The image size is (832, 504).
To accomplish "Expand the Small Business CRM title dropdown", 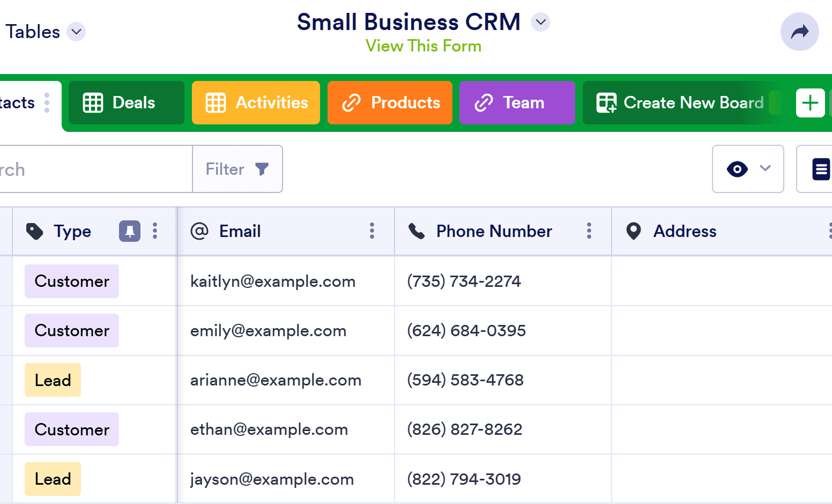I will click(540, 22).
